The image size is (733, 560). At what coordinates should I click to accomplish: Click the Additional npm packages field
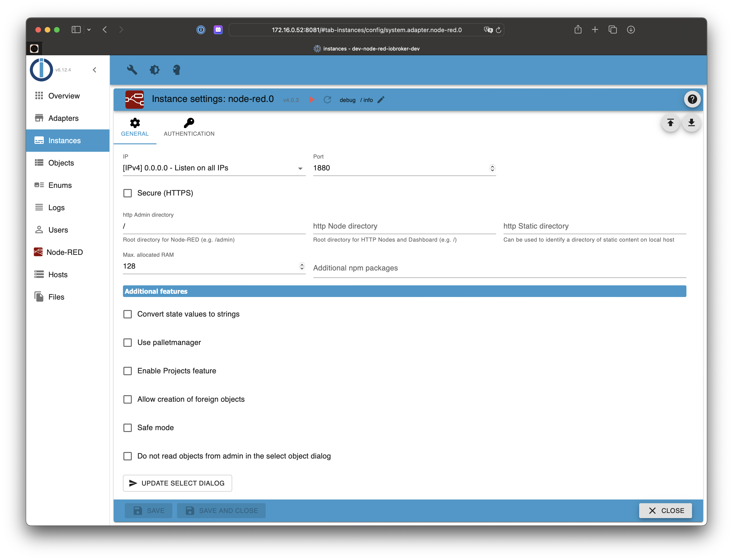tap(499, 268)
